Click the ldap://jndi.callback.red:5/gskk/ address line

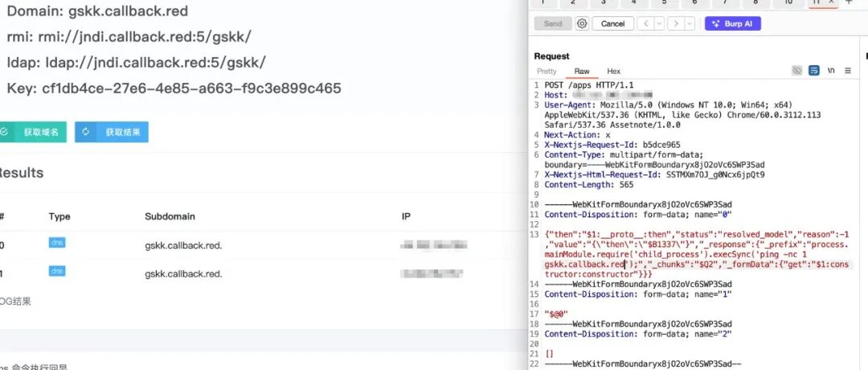(x=136, y=62)
